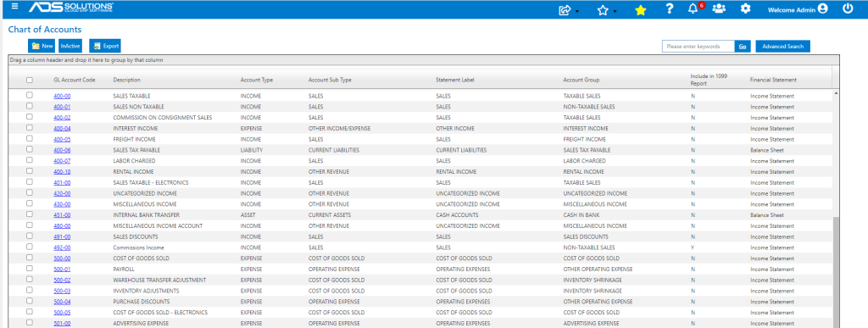Check the box for Commissions Income row
The width and height of the screenshot is (868, 328).
30,247
